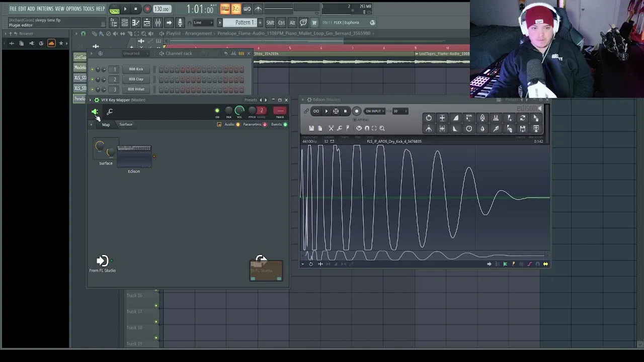
Task: Click Edison fade out tool
Action: tap(455, 129)
